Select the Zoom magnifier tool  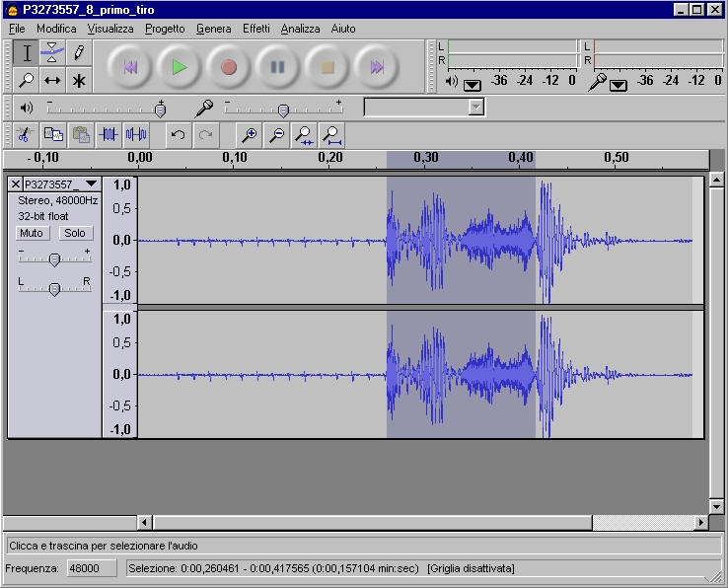coord(27,80)
